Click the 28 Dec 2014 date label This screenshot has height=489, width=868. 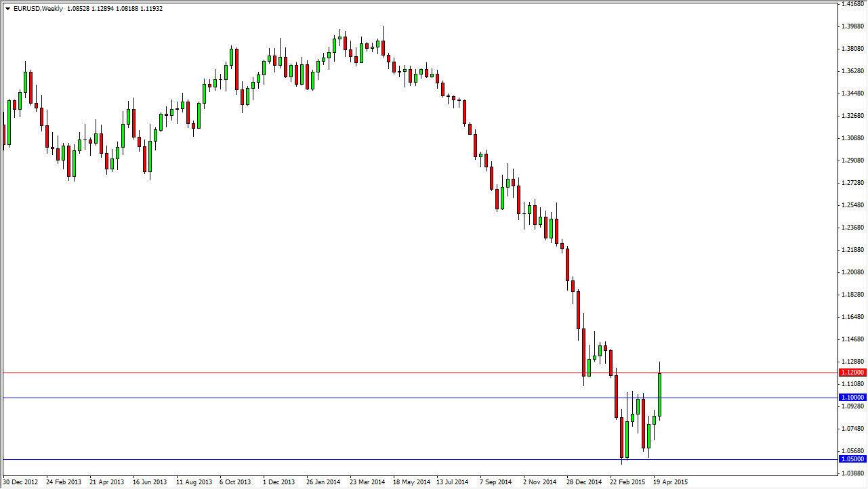pyautogui.click(x=584, y=482)
